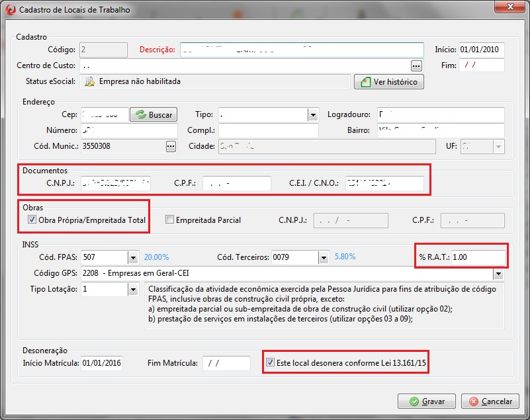Click the Cep input field

click(105, 114)
